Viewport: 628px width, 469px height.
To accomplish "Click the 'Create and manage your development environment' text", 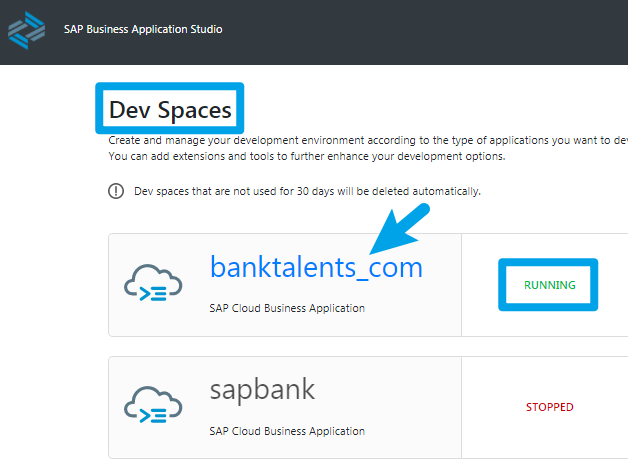I will (x=368, y=140).
